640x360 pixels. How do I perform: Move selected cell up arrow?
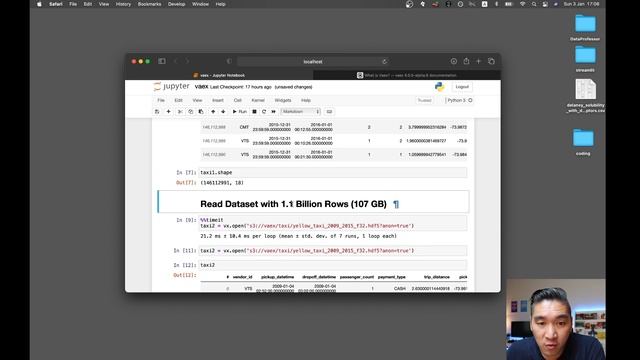tap(213, 111)
